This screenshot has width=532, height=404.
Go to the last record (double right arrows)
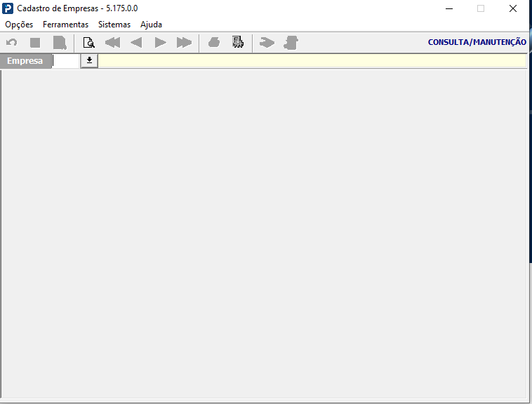(184, 43)
